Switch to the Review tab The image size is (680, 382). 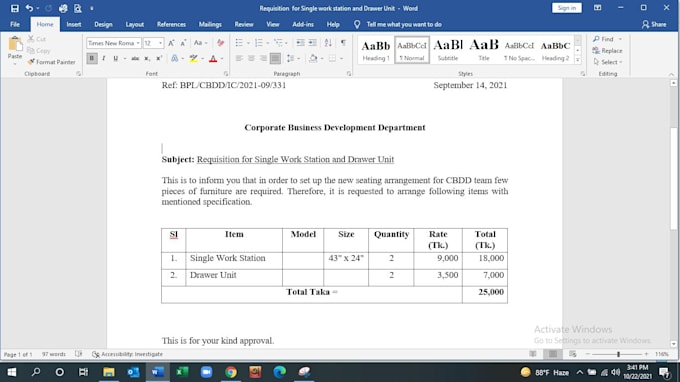(244, 24)
